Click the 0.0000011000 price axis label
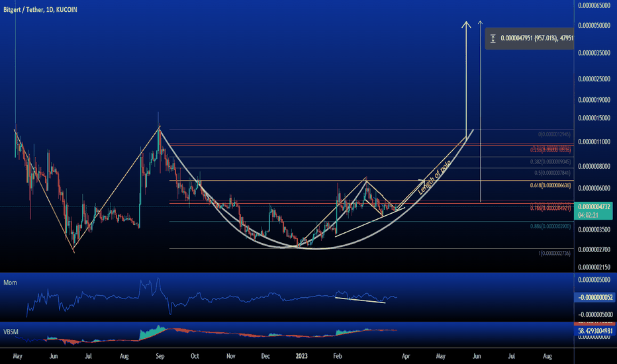Screen dimensions: 617x364 [594, 142]
